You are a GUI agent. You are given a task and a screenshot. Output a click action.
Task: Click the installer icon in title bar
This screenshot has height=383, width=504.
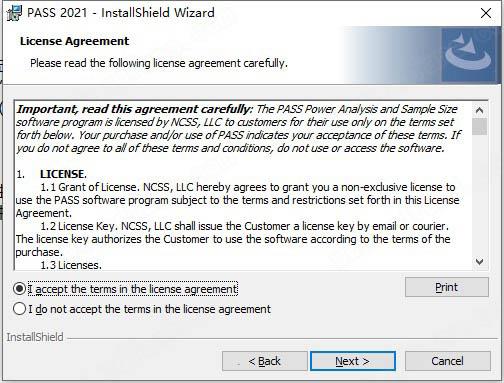(x=14, y=13)
